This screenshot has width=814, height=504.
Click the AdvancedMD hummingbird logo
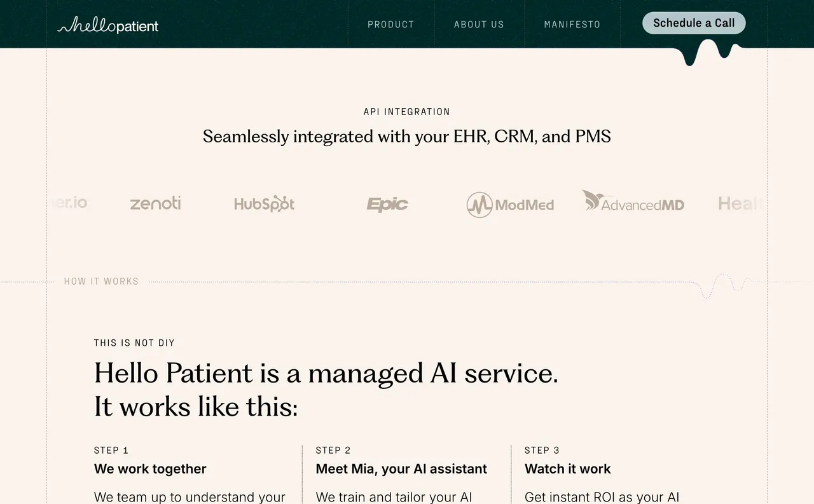point(633,201)
